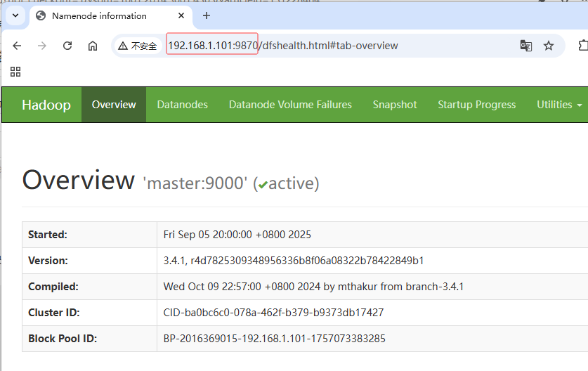This screenshot has height=371, width=588.
Task: Click the Cluster ID: row label
Action: [54, 313]
